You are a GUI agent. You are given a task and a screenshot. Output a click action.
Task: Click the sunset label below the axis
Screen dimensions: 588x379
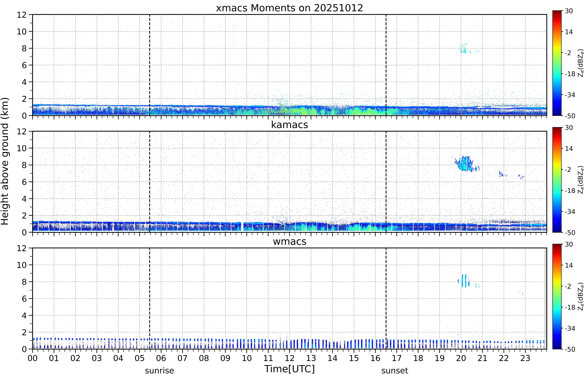(x=395, y=371)
